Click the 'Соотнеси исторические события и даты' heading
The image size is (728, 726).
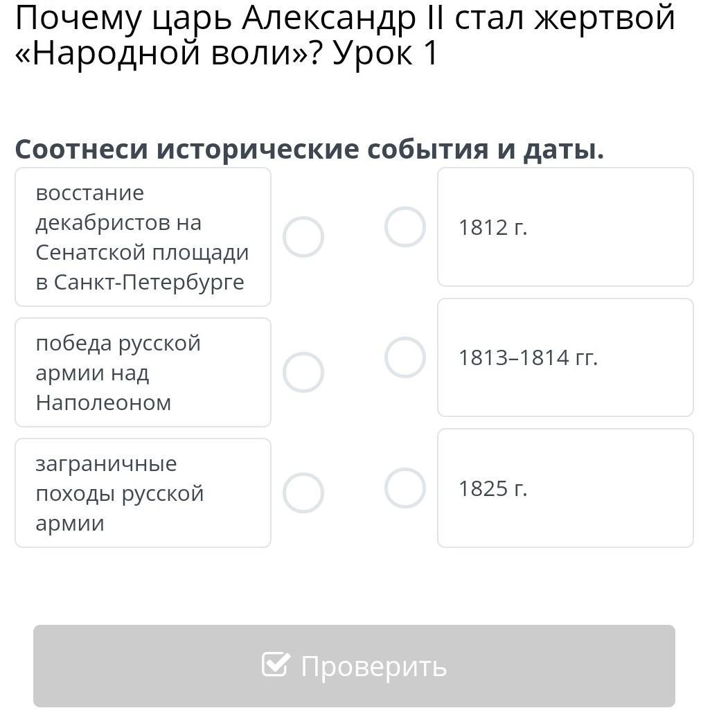310,150
